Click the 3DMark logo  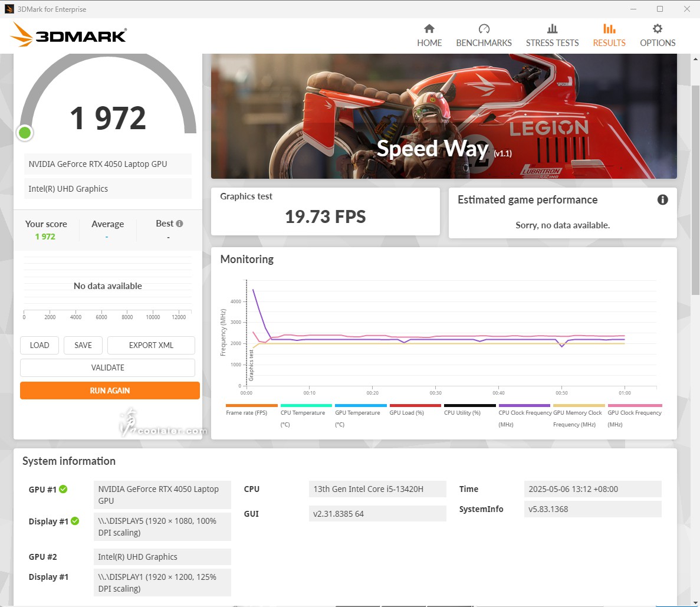[68, 34]
